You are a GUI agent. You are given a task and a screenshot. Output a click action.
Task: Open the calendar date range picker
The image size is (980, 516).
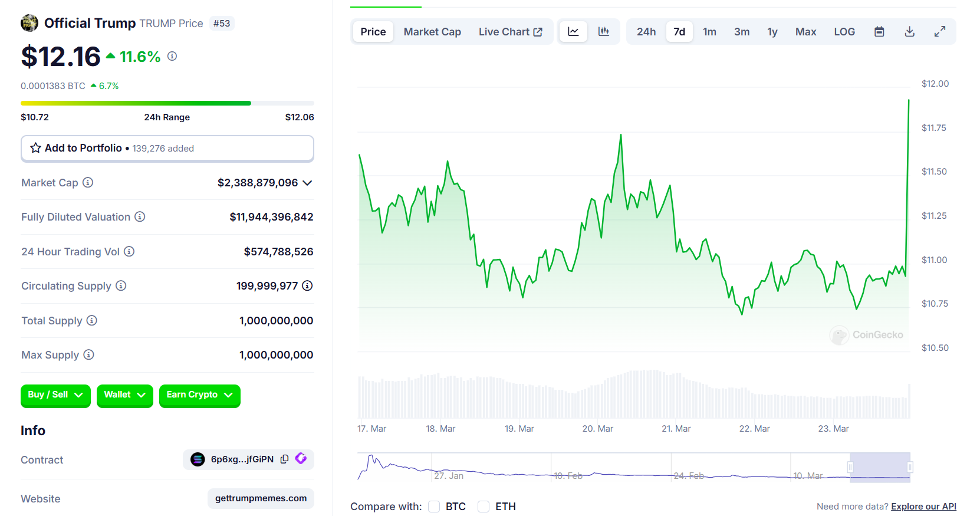[879, 32]
